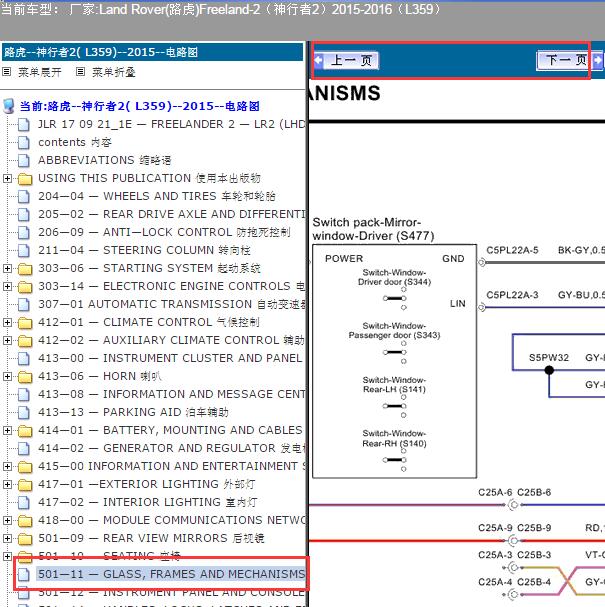Click page icon of 206-09 ANTI-LOCK CONTROL
Image resolution: width=605 pixels, height=607 pixels.
click(x=24, y=232)
